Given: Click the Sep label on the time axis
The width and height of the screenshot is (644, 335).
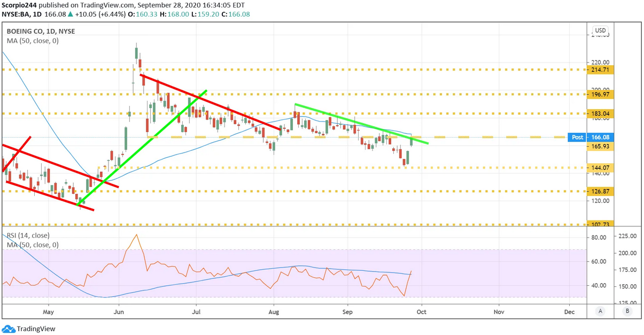Looking at the screenshot, I should pos(348,311).
